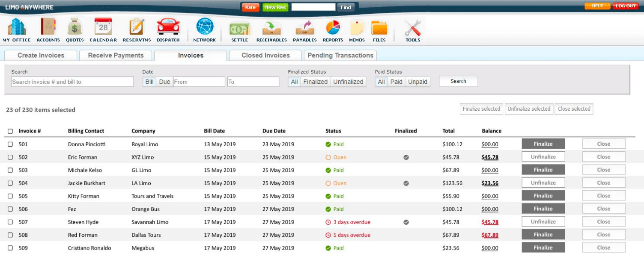Open the Files folder icon
The width and height of the screenshot is (644, 265).
[379, 28]
